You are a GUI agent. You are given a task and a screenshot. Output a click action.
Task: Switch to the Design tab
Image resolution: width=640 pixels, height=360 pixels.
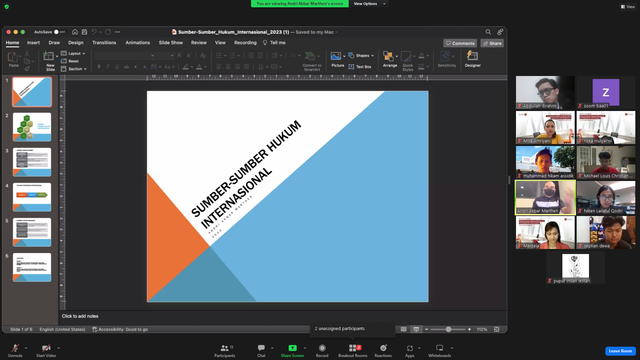point(76,42)
